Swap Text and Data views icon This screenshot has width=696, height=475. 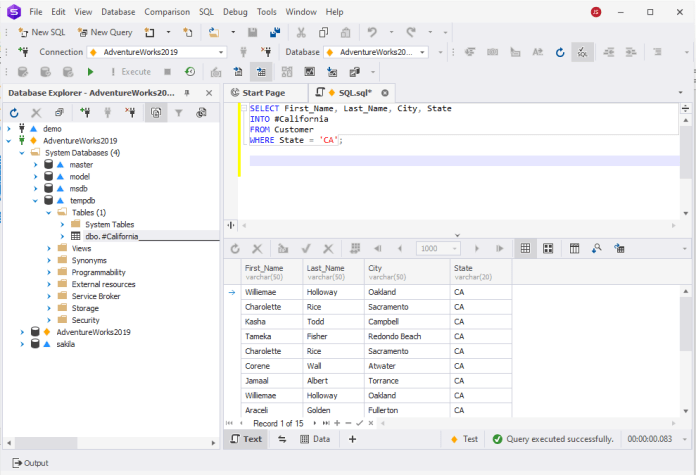pyautogui.click(x=282, y=439)
